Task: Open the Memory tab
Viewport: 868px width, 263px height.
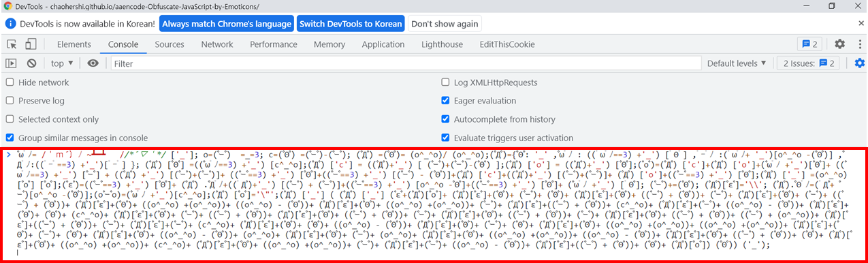Action: tap(329, 44)
